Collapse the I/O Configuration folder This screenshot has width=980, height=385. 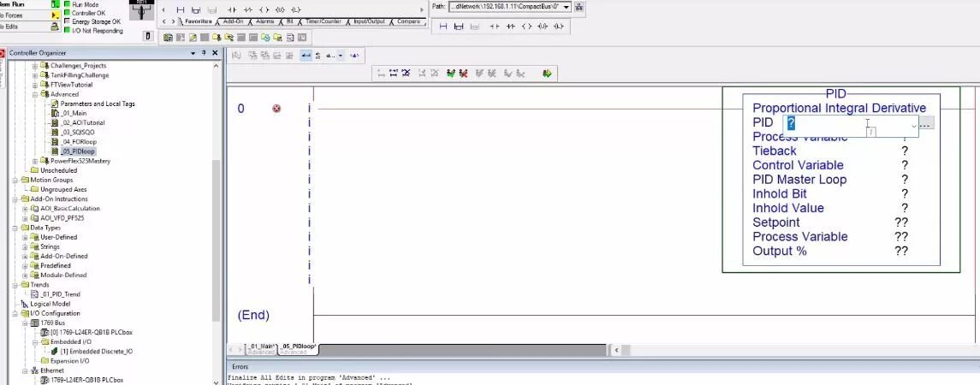(15, 313)
